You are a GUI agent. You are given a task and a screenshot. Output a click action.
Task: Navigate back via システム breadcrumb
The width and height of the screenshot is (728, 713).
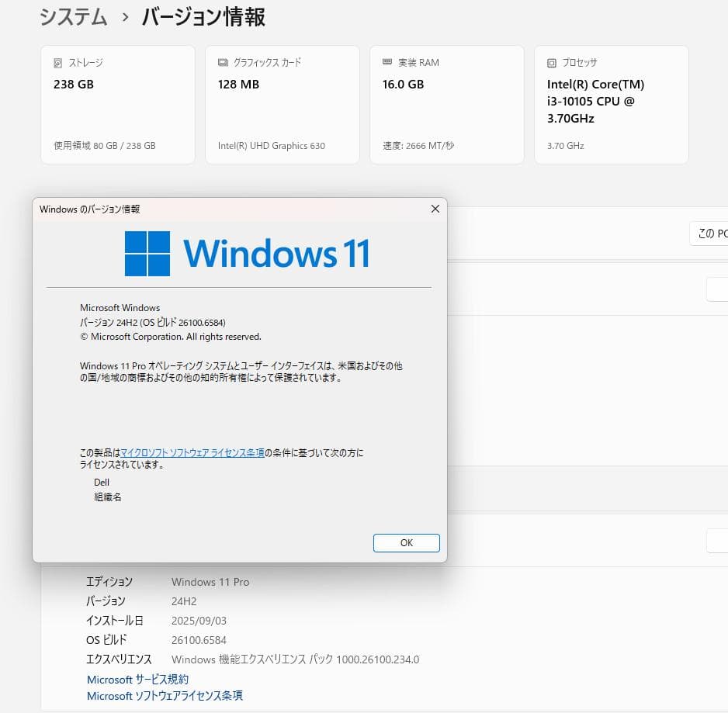coord(72,17)
